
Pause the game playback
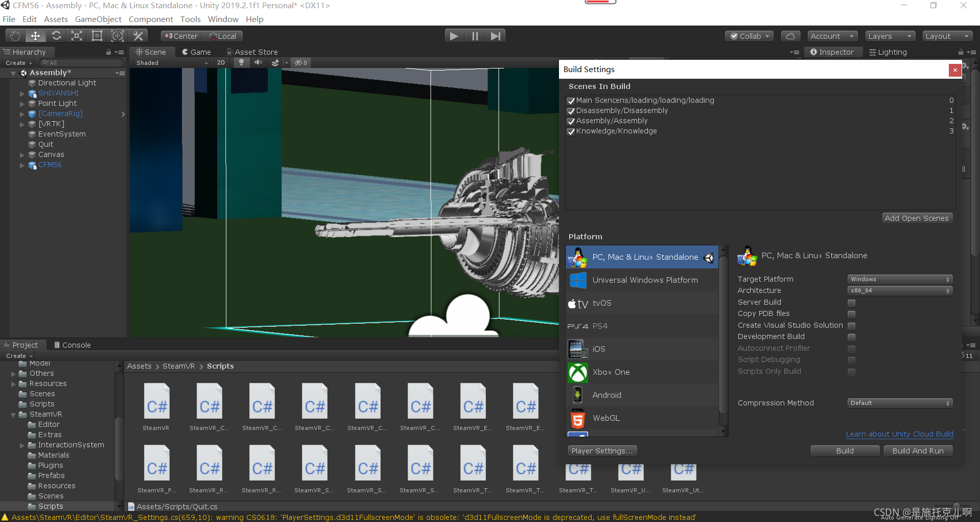[x=475, y=36]
